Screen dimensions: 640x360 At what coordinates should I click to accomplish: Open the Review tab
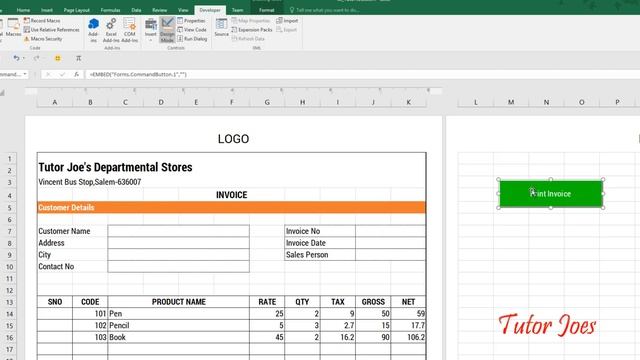[160, 10]
